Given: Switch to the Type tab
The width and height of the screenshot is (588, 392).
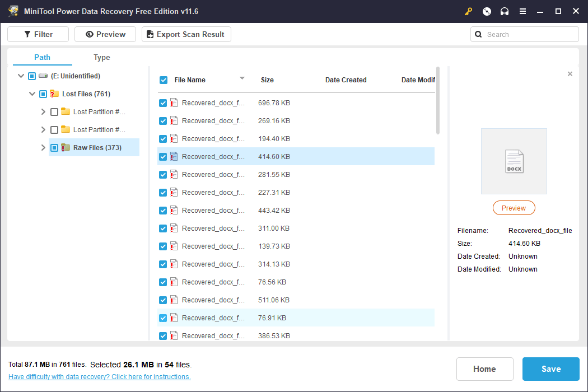Looking at the screenshot, I should coord(101,57).
